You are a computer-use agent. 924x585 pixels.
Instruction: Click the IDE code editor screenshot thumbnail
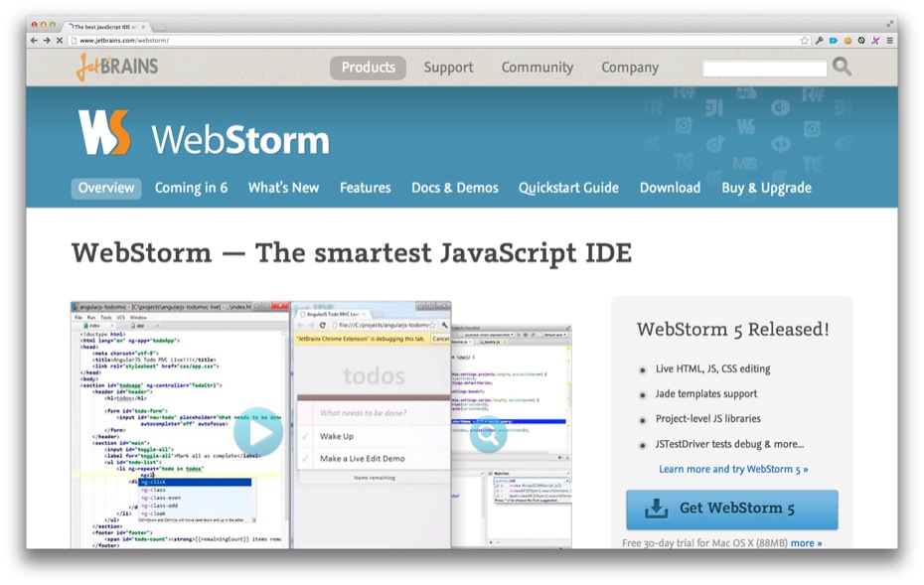180,425
